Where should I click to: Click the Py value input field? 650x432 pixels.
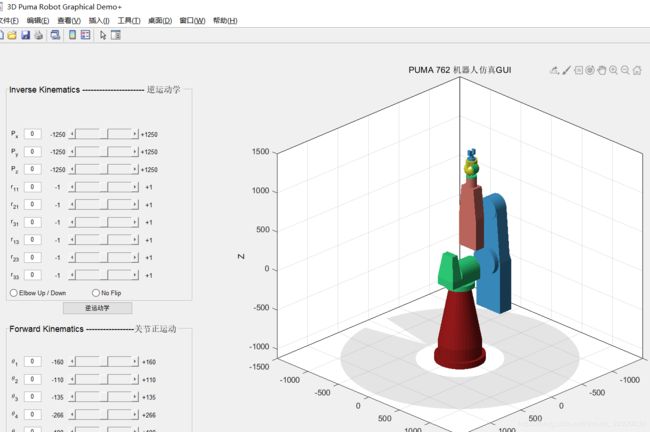[32, 152]
